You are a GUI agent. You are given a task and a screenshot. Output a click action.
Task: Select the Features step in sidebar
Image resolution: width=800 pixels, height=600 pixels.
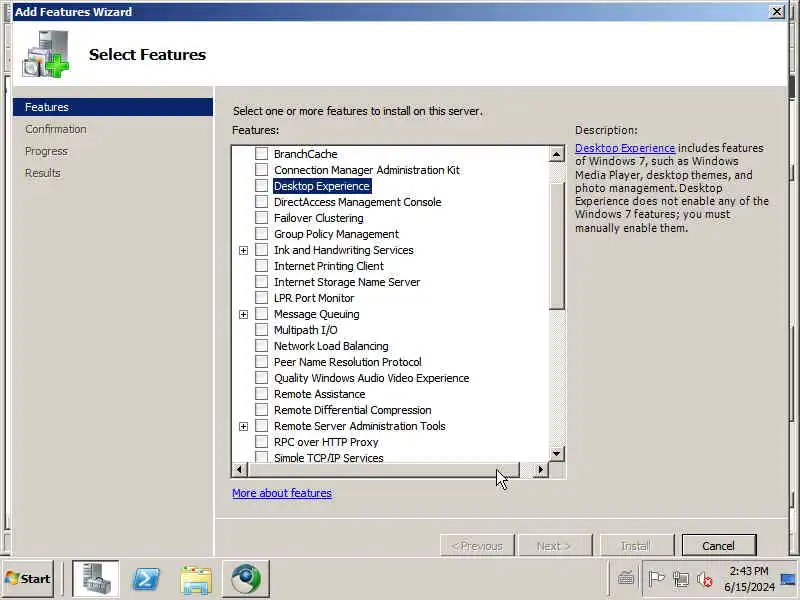point(113,107)
